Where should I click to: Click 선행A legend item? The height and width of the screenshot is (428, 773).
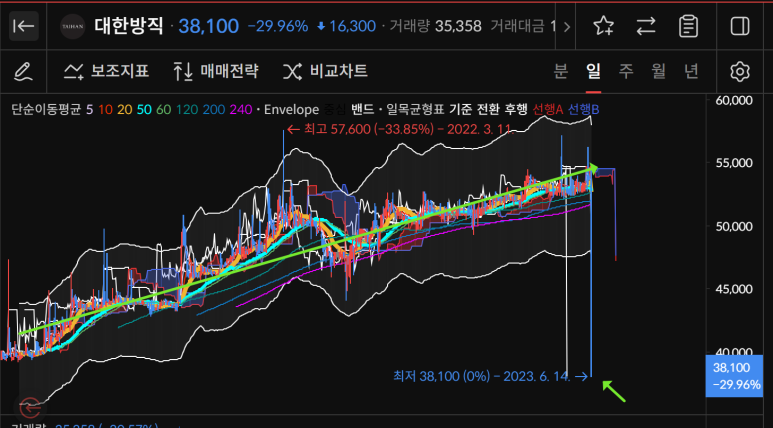click(x=548, y=109)
